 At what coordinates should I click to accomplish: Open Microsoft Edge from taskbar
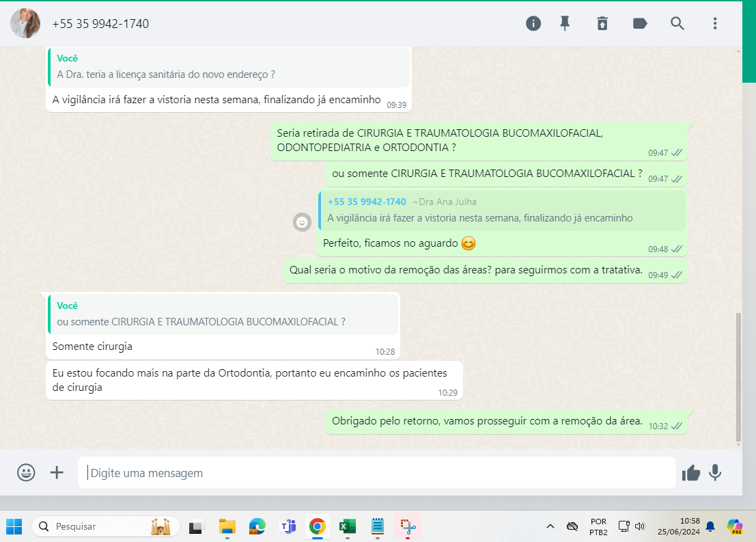(257, 526)
